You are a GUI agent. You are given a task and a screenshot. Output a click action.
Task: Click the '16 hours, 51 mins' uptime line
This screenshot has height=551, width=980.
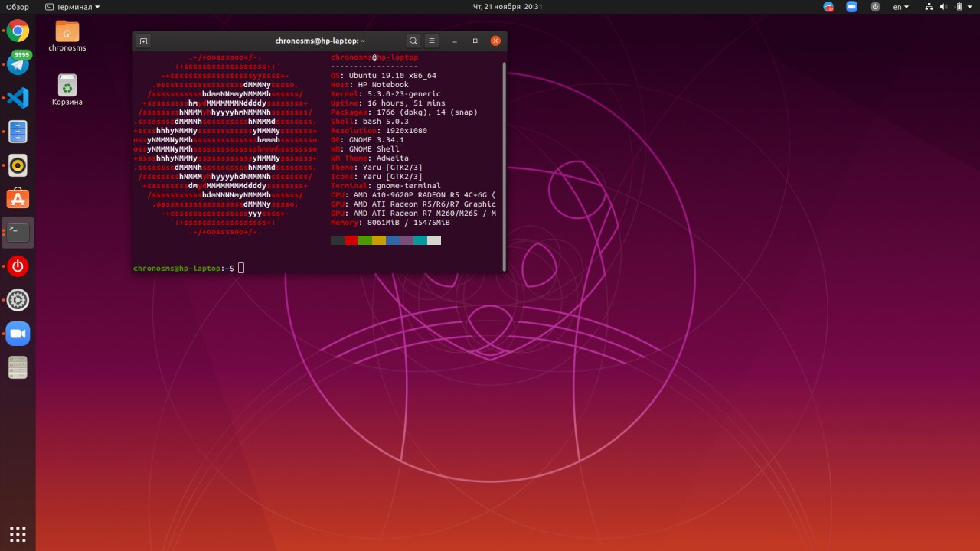pos(388,103)
